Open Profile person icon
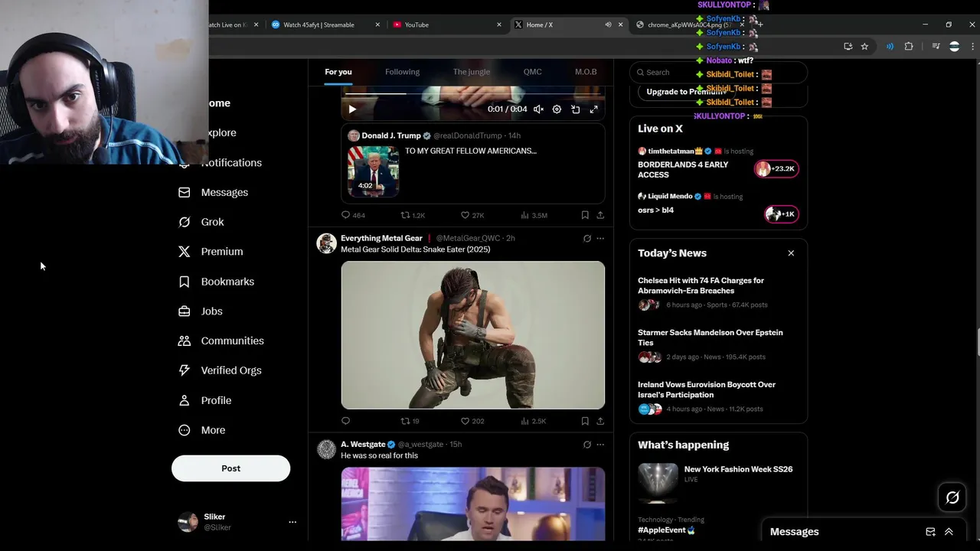The image size is (980, 551). tap(184, 400)
